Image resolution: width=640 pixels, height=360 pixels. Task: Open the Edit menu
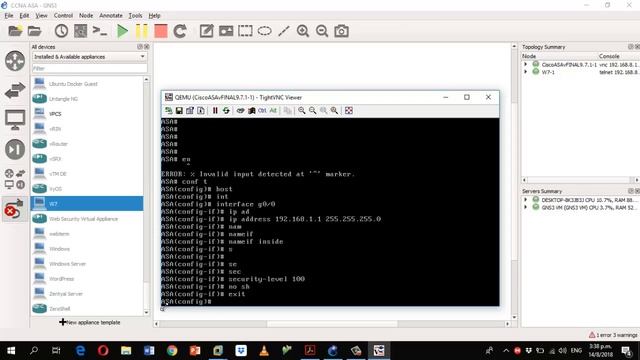tap(24, 16)
